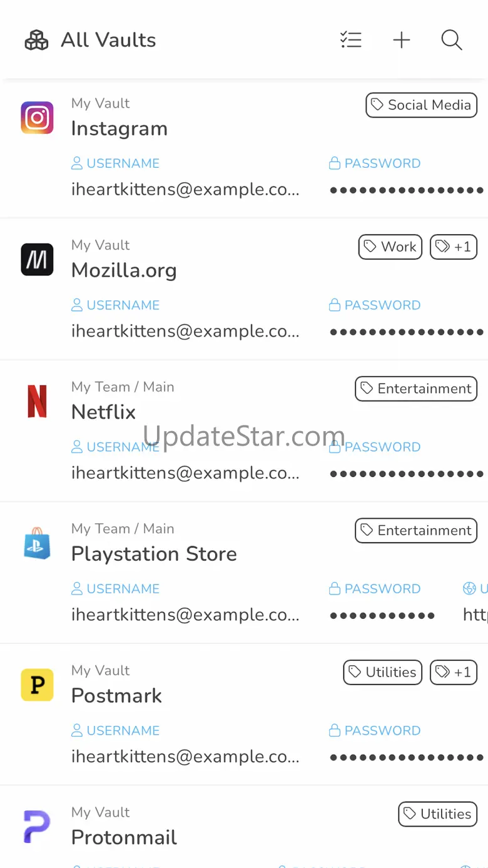Click the Entertainment tag on Netflix

click(x=416, y=389)
